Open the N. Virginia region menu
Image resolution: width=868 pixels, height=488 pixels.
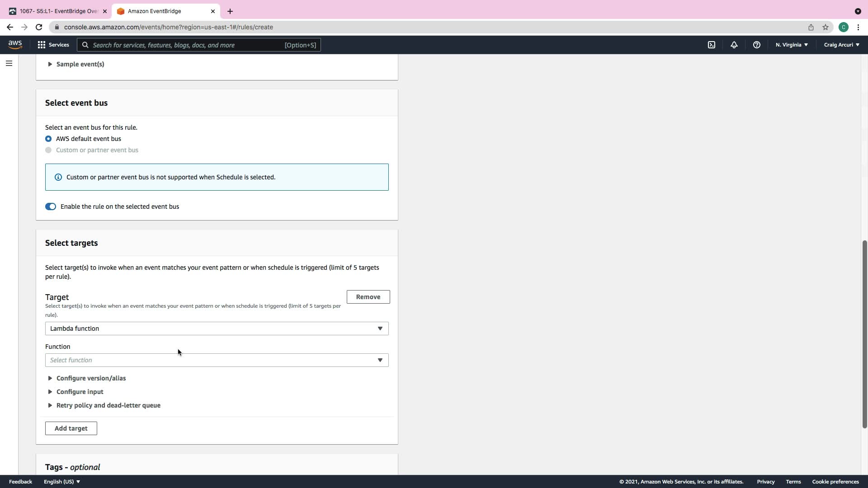click(792, 45)
